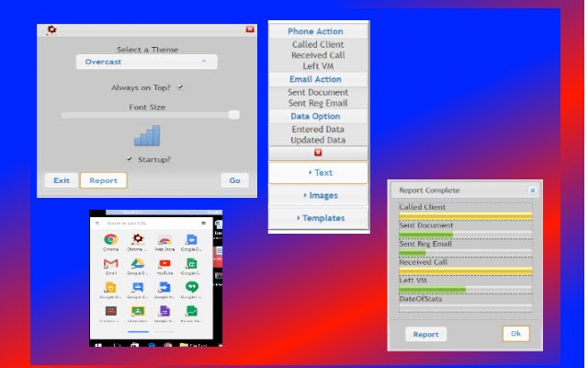
Task: Open the green Google Sheets launcher icon
Action: (191, 264)
